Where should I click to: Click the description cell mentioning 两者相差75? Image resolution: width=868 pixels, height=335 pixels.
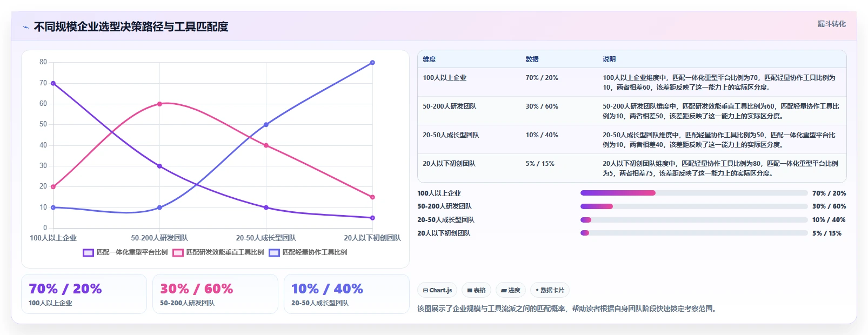[x=721, y=169]
